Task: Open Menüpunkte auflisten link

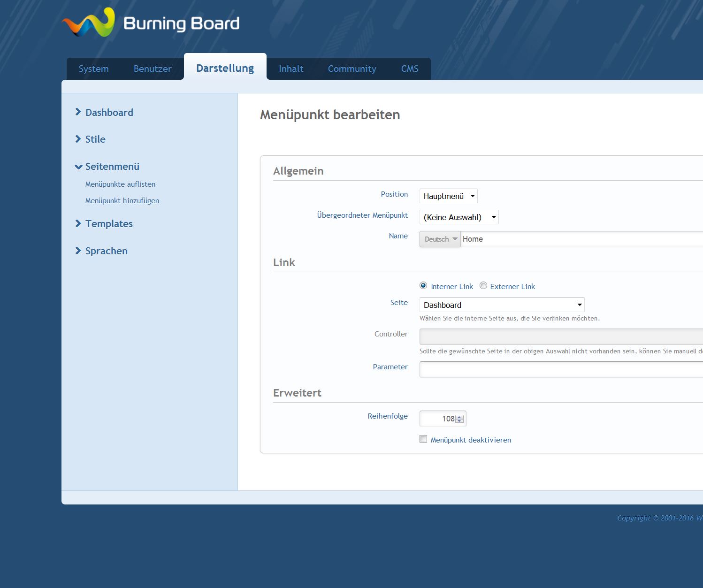Action: pos(120,184)
